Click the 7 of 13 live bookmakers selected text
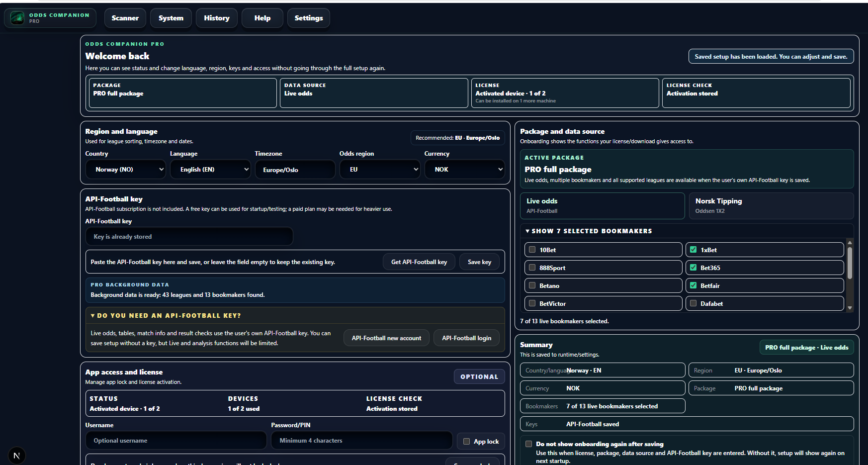 coord(564,321)
